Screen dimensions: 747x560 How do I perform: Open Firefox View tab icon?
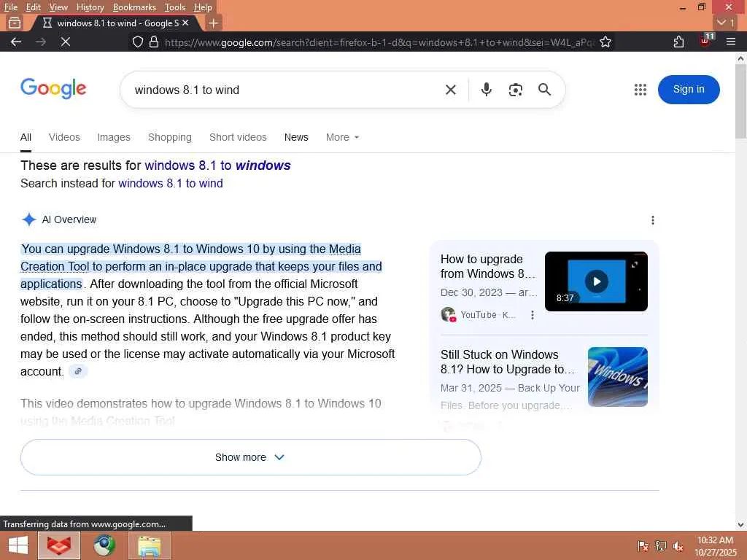click(x=15, y=23)
